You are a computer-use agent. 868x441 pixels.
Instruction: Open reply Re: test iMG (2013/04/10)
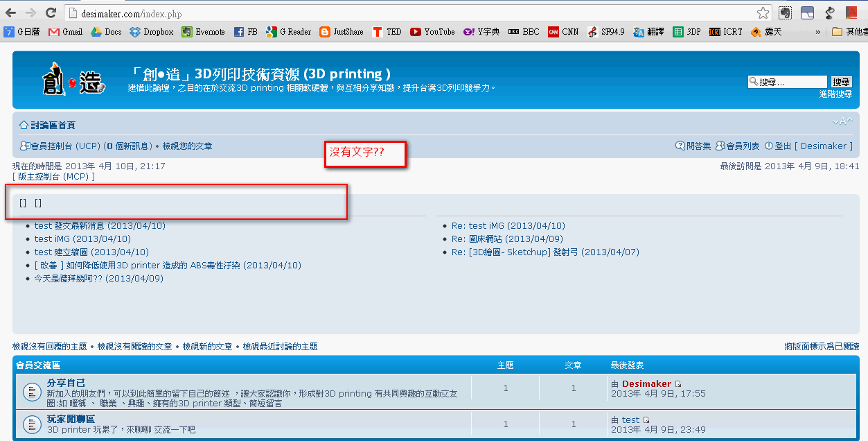(x=508, y=225)
